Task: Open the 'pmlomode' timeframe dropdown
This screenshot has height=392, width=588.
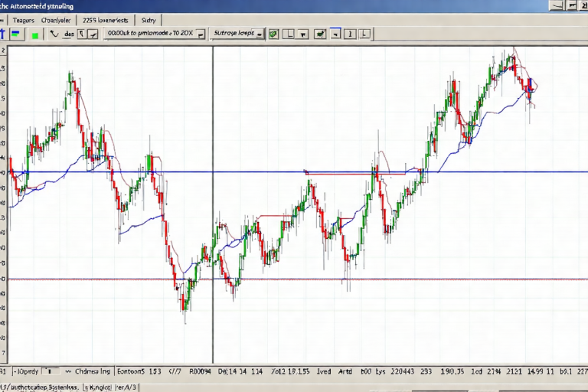Action: tap(201, 34)
